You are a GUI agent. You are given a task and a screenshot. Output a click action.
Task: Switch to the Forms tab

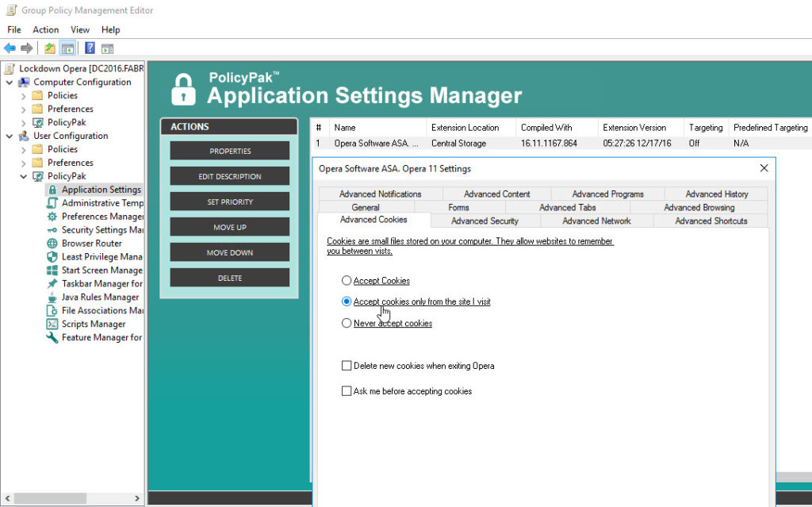pyautogui.click(x=458, y=207)
